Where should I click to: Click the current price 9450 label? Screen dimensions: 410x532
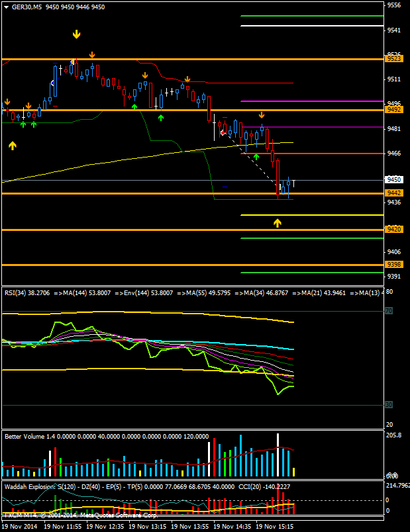pyautogui.click(x=395, y=179)
